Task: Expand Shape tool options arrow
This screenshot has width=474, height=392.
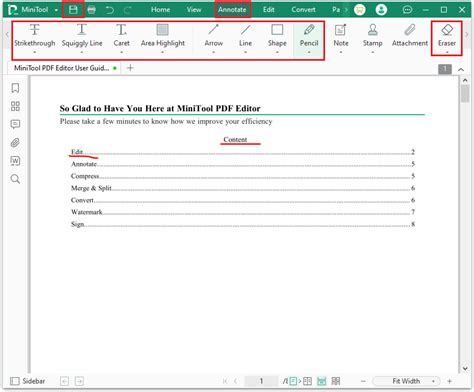Action: (x=277, y=52)
